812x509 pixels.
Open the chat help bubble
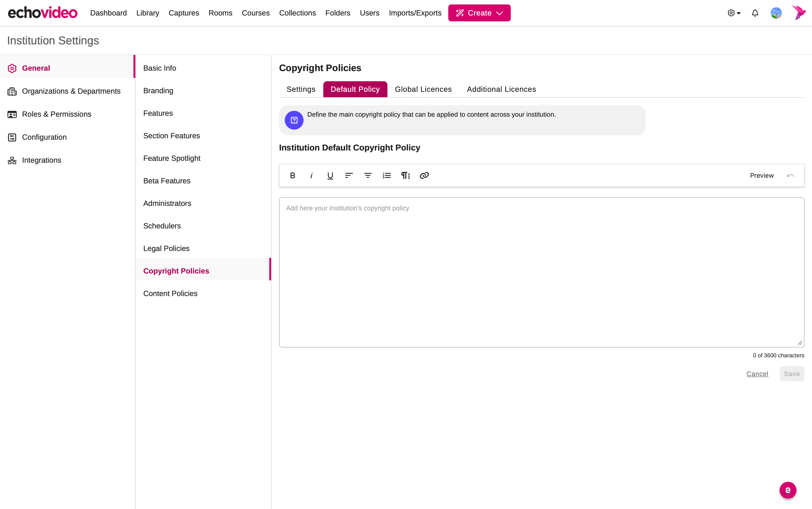pyautogui.click(x=788, y=490)
